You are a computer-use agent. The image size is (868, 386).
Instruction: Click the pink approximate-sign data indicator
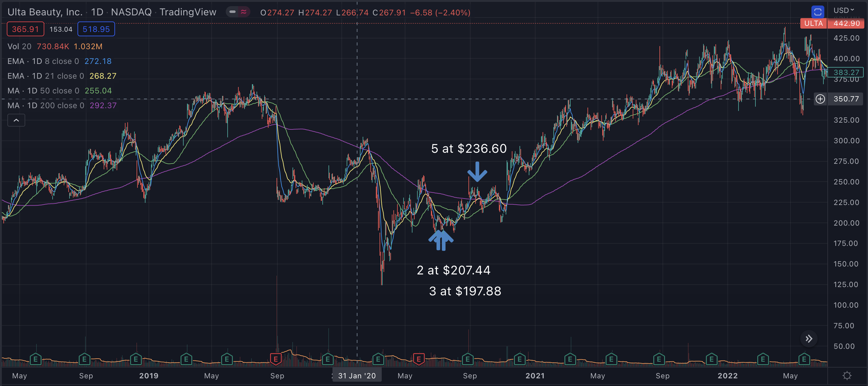coord(243,12)
